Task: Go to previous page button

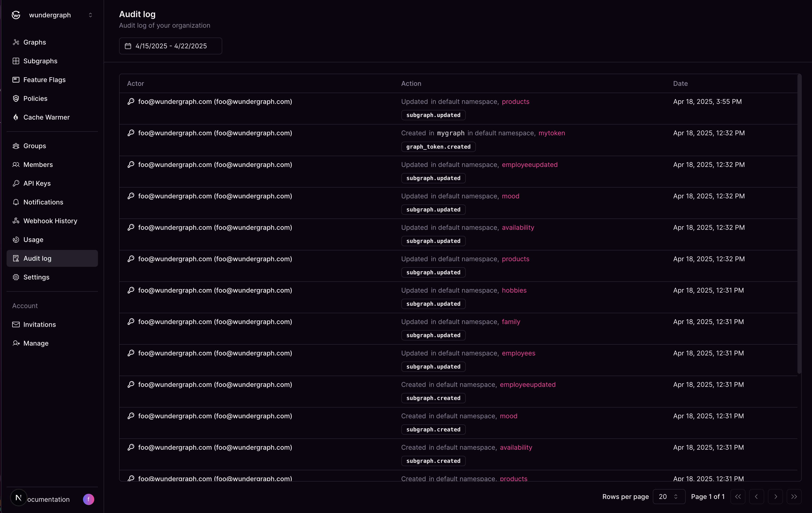Action: (756, 497)
